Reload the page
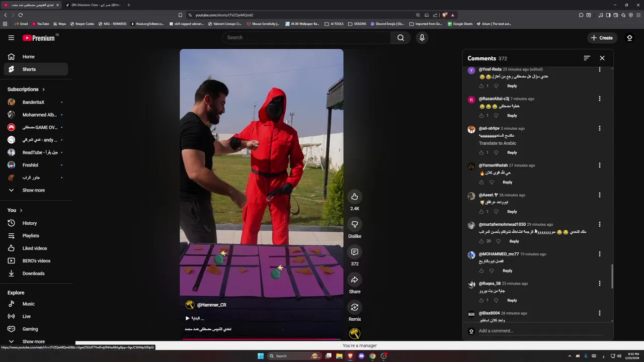Screen dimensions: 644x362 coord(20,15)
